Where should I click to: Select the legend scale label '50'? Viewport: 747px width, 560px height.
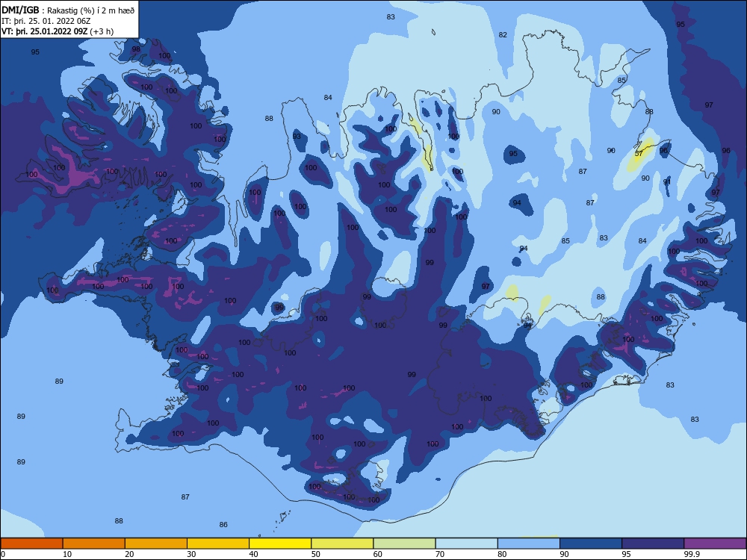click(x=316, y=554)
